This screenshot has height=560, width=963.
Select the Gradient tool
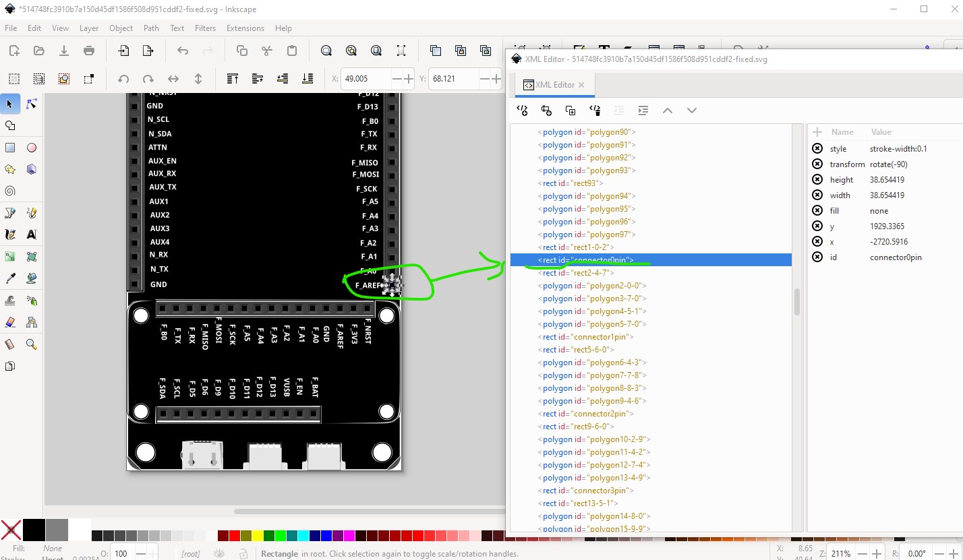pyautogui.click(x=10, y=257)
